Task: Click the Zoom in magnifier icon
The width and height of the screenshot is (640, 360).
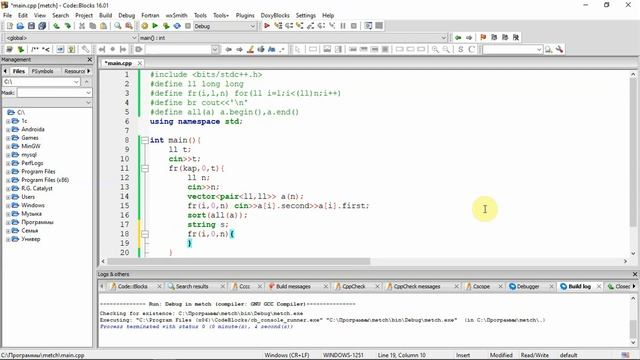Action: click(436, 49)
